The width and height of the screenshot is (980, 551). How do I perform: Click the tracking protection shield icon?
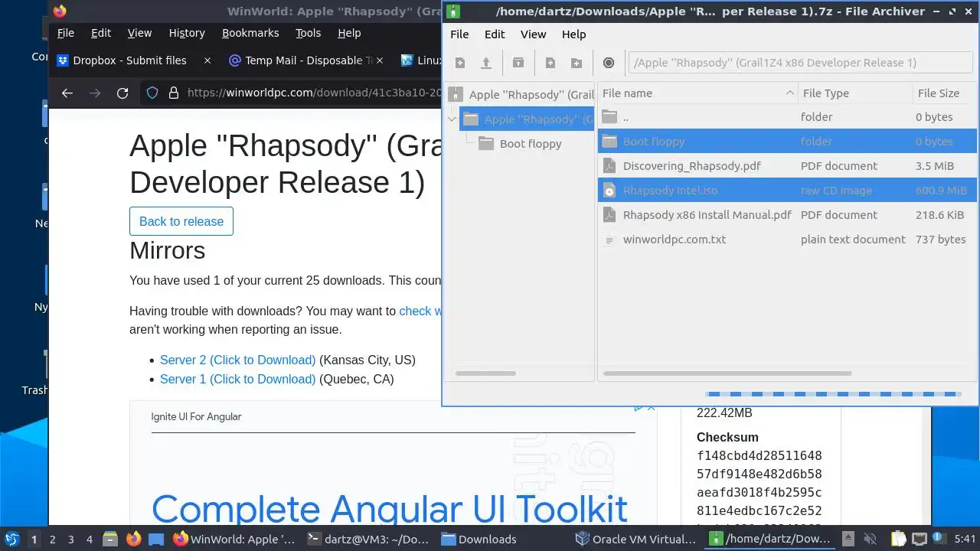(152, 93)
